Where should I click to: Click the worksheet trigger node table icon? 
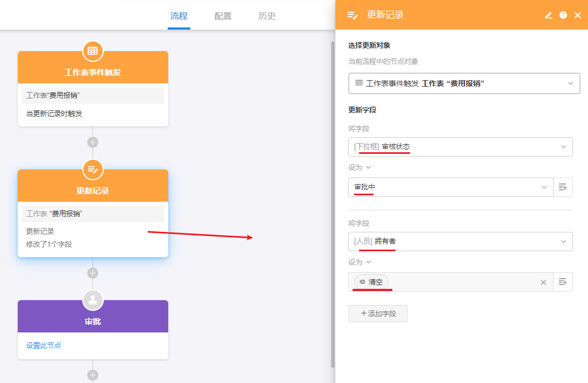(x=92, y=51)
